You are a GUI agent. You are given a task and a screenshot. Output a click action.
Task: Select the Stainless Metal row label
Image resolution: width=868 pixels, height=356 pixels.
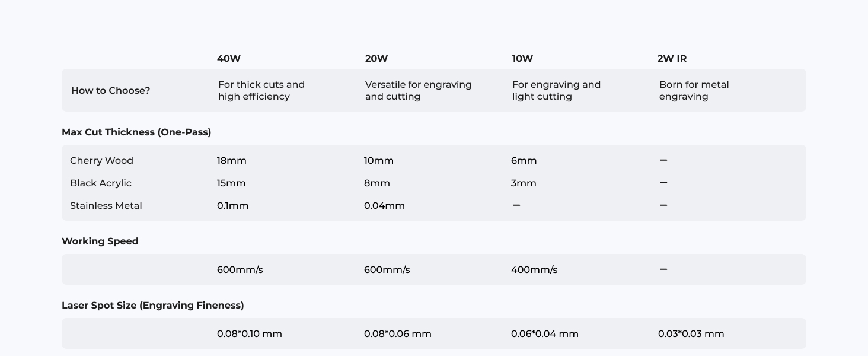pyautogui.click(x=106, y=206)
